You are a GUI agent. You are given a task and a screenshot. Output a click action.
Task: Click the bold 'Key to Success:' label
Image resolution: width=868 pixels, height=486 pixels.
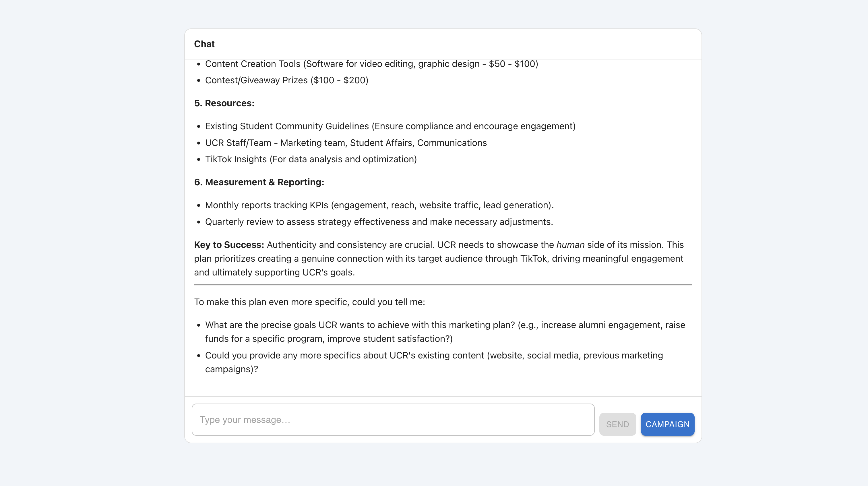coord(229,245)
